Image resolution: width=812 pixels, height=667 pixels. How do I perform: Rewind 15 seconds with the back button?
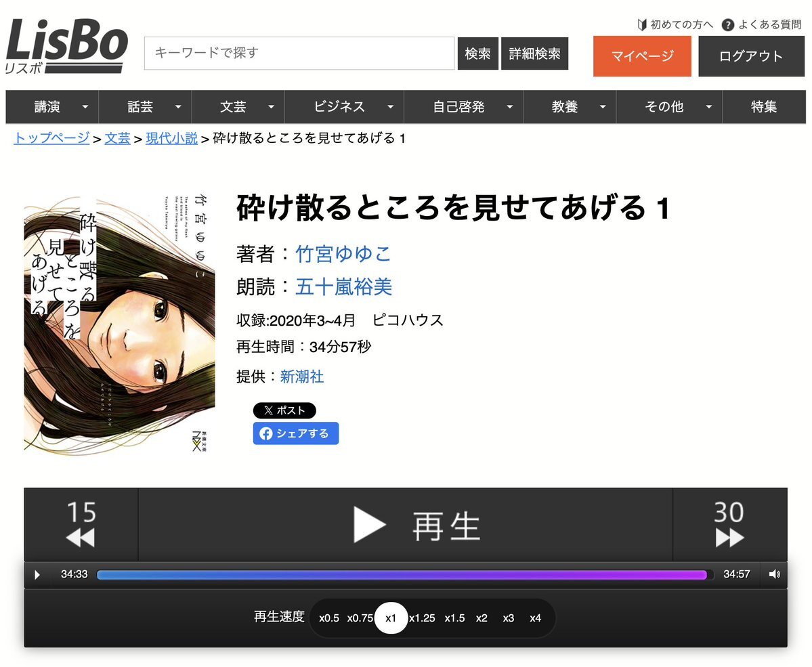(81, 524)
